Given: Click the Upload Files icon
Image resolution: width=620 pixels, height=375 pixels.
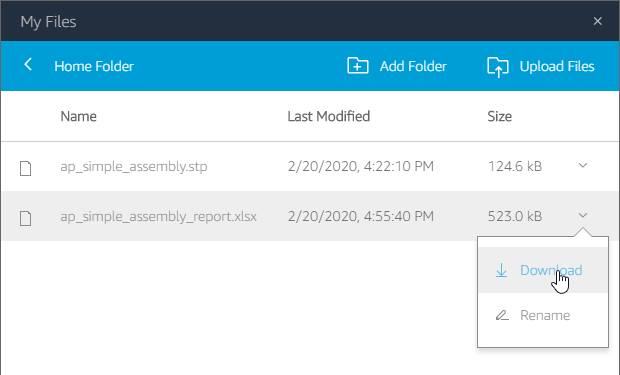Looking at the screenshot, I should (498, 66).
